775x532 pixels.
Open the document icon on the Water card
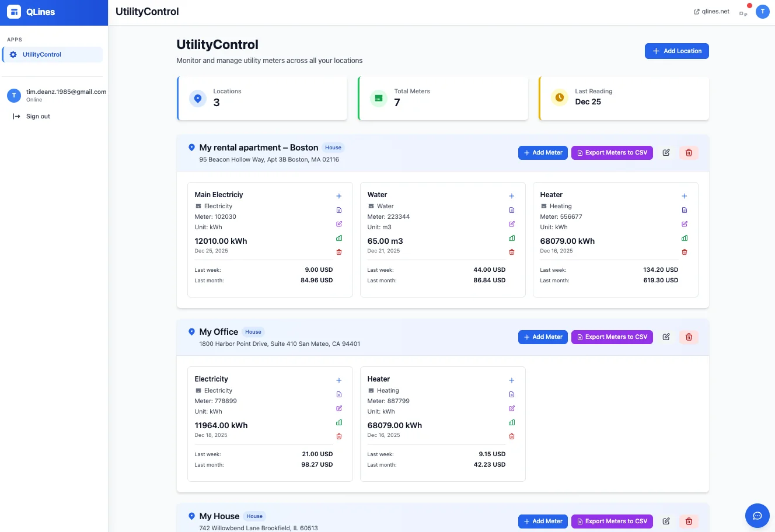point(512,210)
